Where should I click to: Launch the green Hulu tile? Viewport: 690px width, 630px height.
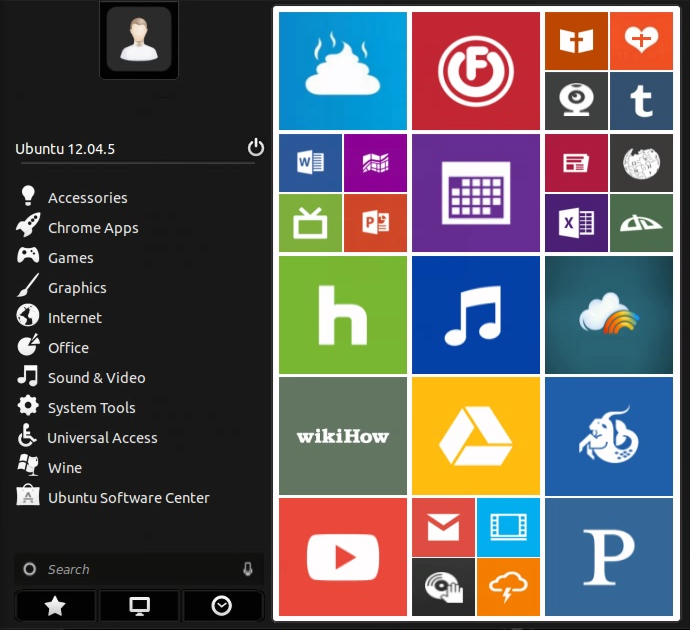click(x=343, y=315)
